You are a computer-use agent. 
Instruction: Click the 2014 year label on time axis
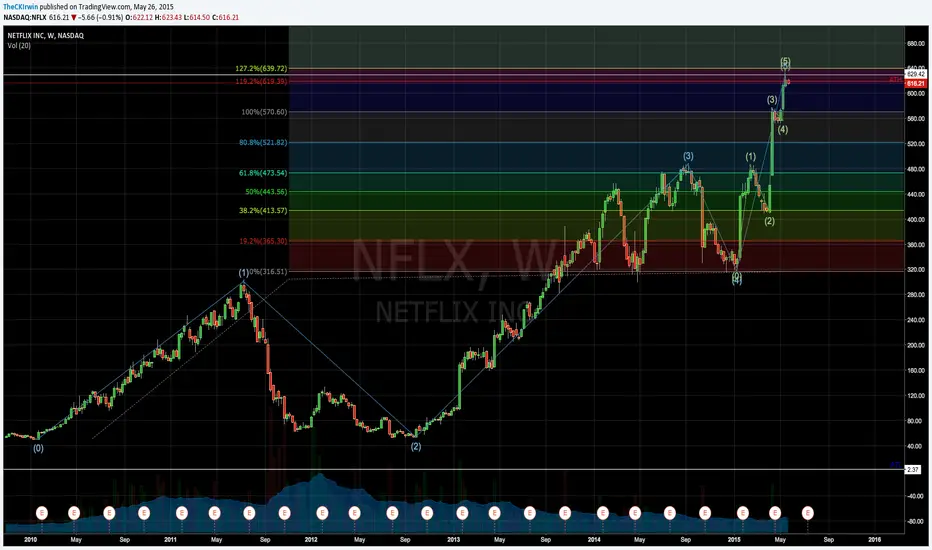coord(594,540)
